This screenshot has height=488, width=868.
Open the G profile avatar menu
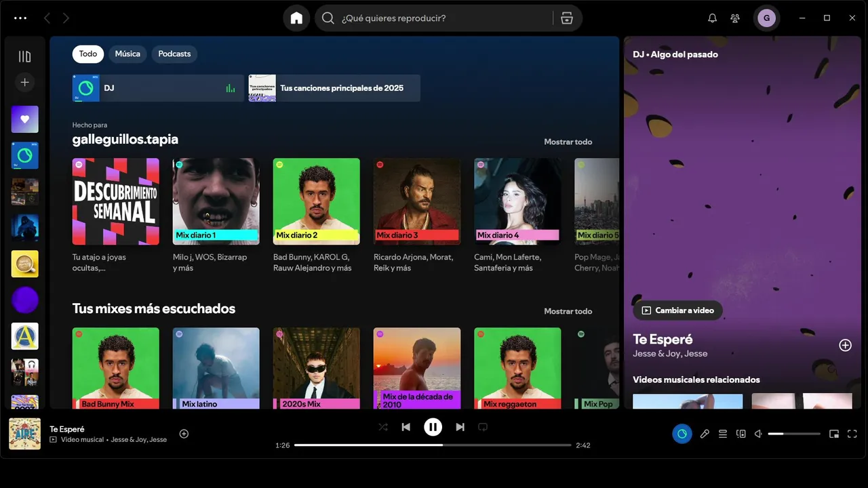pos(766,18)
